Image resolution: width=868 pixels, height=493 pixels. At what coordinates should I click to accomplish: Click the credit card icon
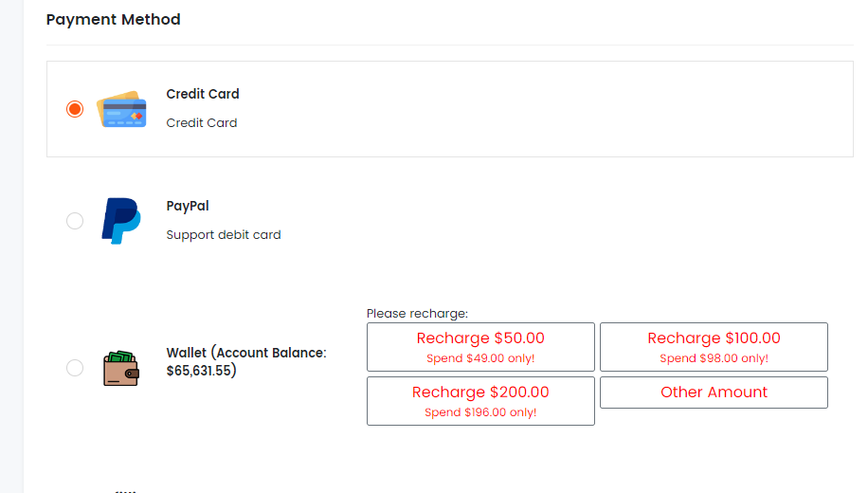point(121,110)
